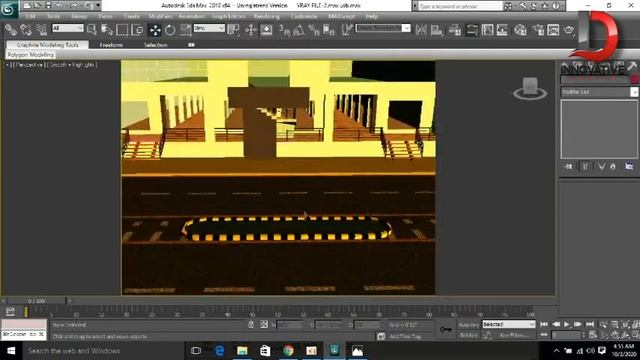640x360 pixels.
Task: Click the Mirror tool icon
Action: 421,30
